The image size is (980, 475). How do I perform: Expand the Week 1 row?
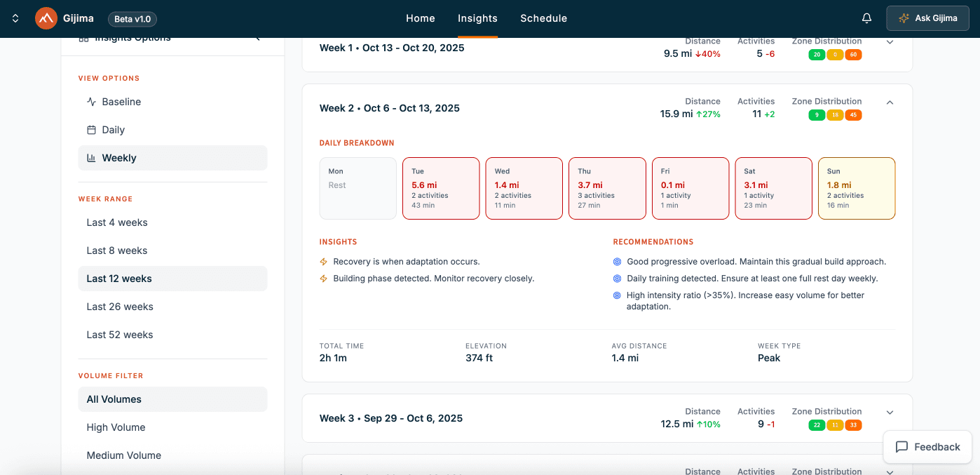[890, 42]
